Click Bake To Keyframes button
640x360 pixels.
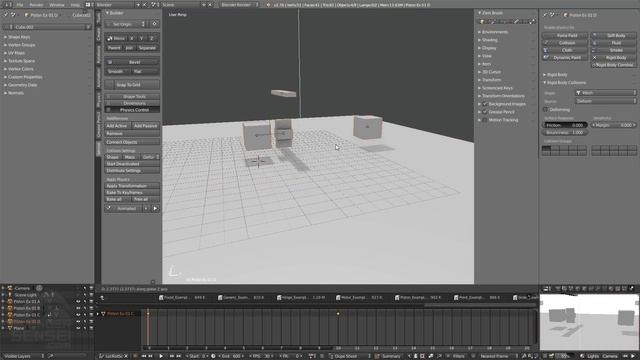(x=132, y=192)
